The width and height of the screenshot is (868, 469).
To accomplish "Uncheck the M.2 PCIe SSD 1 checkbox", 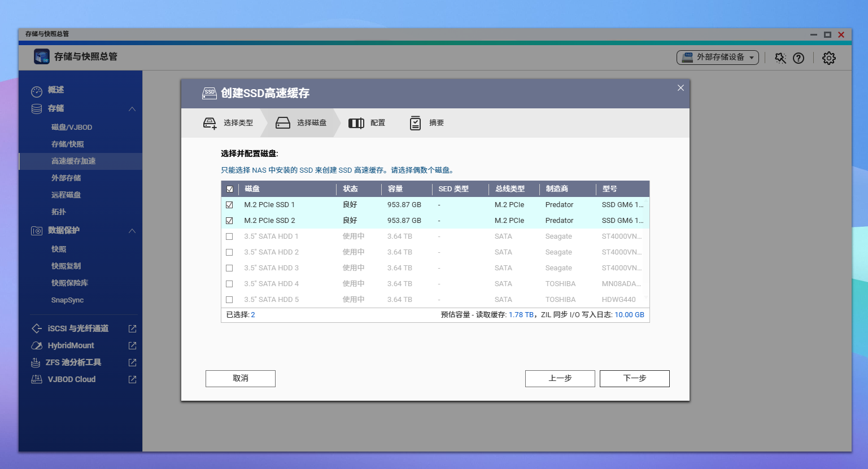I will pyautogui.click(x=229, y=205).
